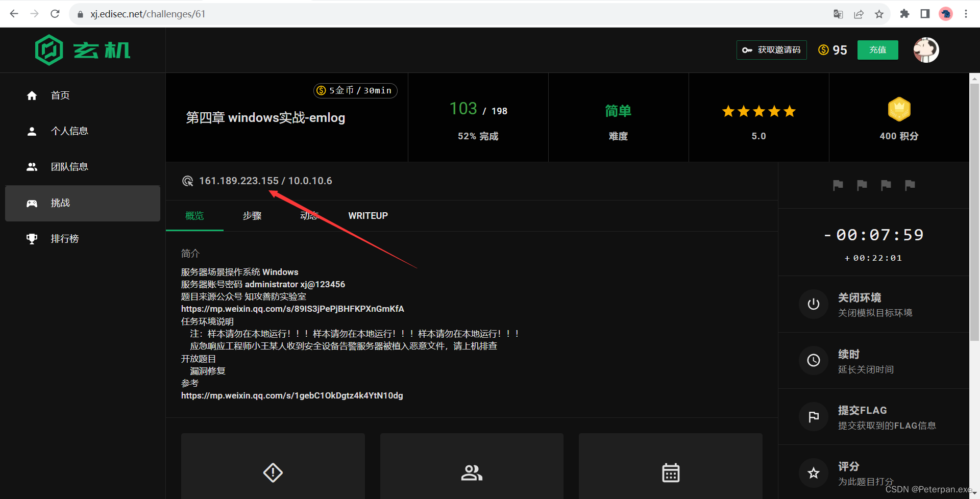
Task: Click the 获取邀请码 button
Action: 771,50
